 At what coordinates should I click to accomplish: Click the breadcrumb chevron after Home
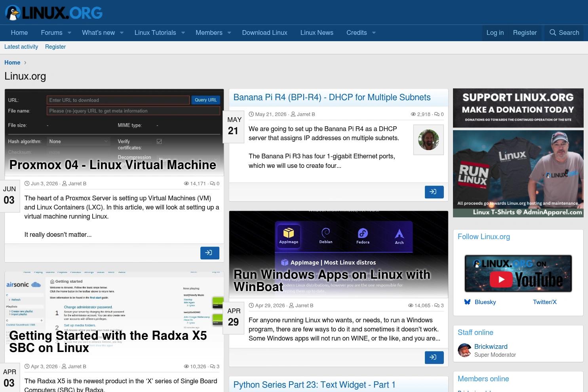25,63
